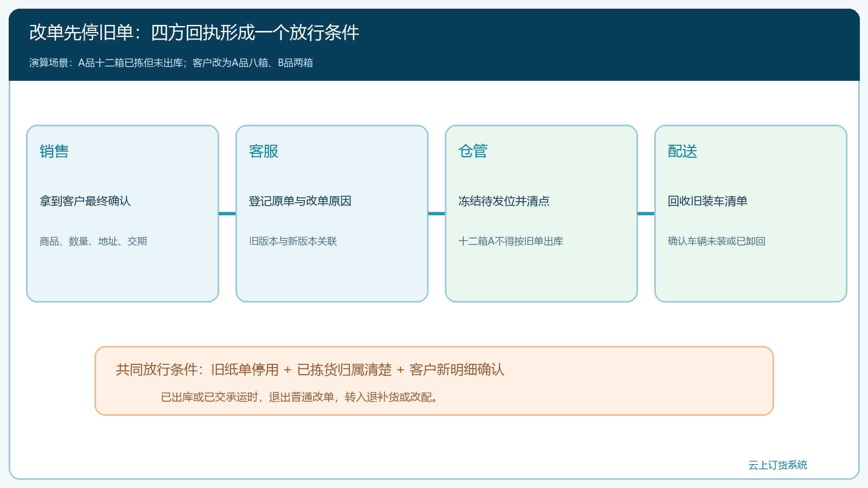868x488 pixels.
Task: Click the note starting with 已出库或已交承运时
Action: click(x=301, y=397)
